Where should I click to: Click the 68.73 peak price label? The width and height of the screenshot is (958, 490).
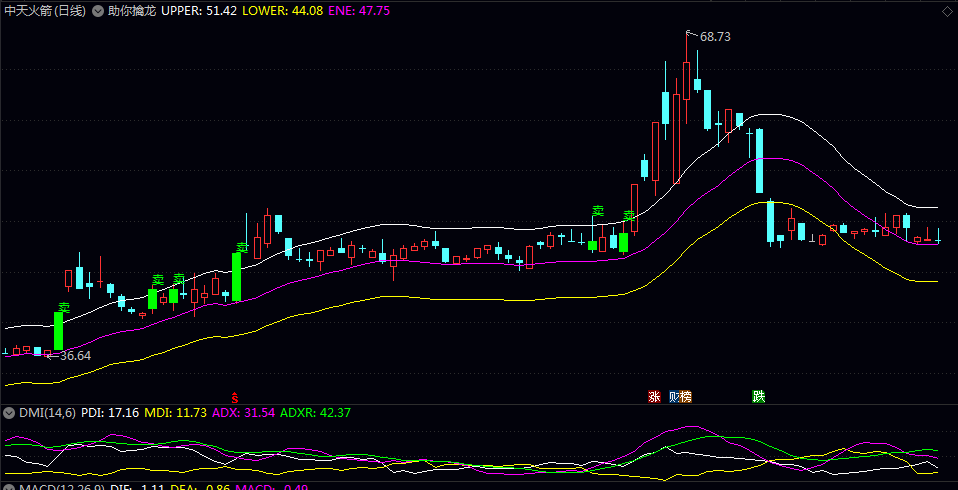coord(715,36)
